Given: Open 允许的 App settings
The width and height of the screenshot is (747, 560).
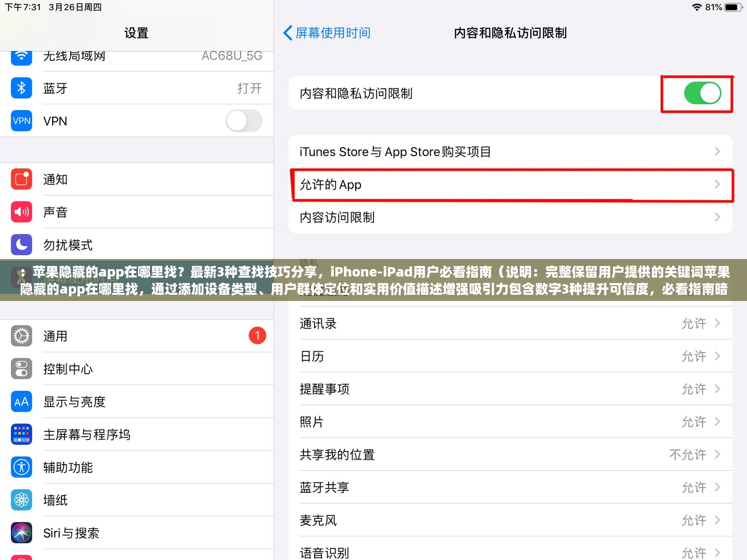Looking at the screenshot, I should tap(510, 184).
